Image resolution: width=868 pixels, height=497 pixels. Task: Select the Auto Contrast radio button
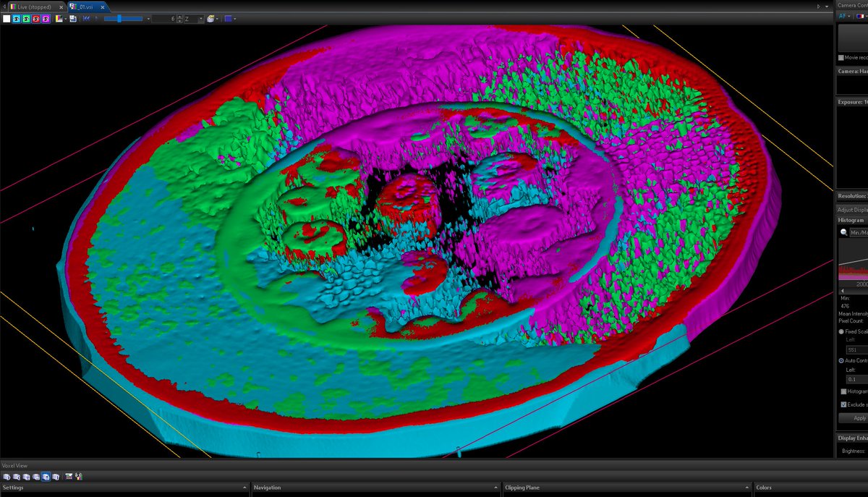coord(841,360)
